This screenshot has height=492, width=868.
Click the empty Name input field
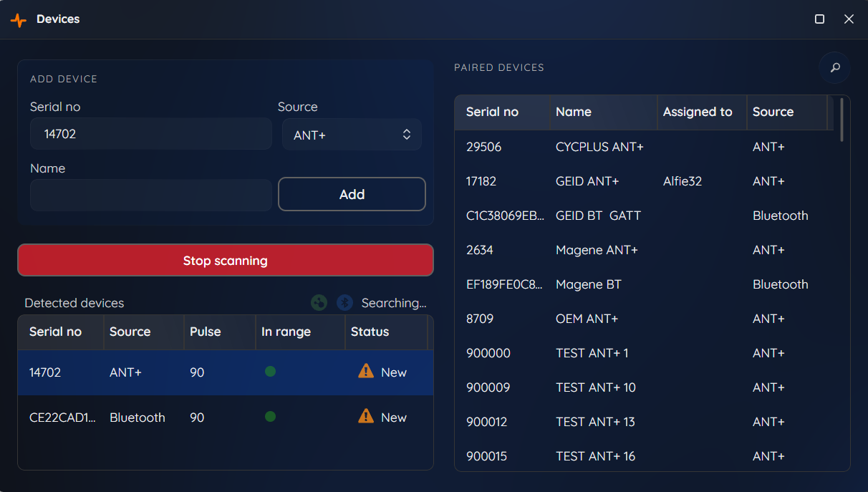[x=151, y=195]
